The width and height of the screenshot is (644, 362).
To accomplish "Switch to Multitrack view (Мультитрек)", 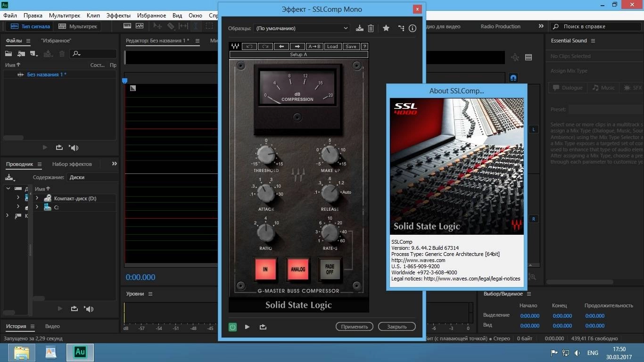I will (x=77, y=26).
